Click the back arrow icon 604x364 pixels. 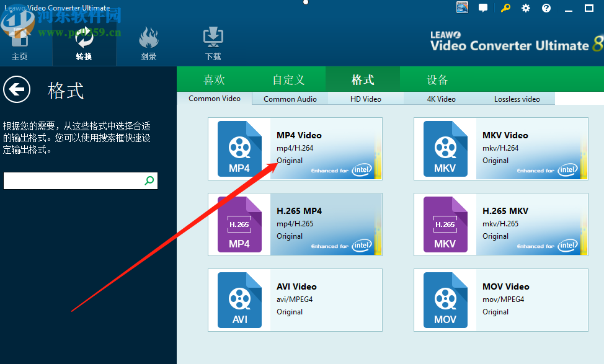17,89
